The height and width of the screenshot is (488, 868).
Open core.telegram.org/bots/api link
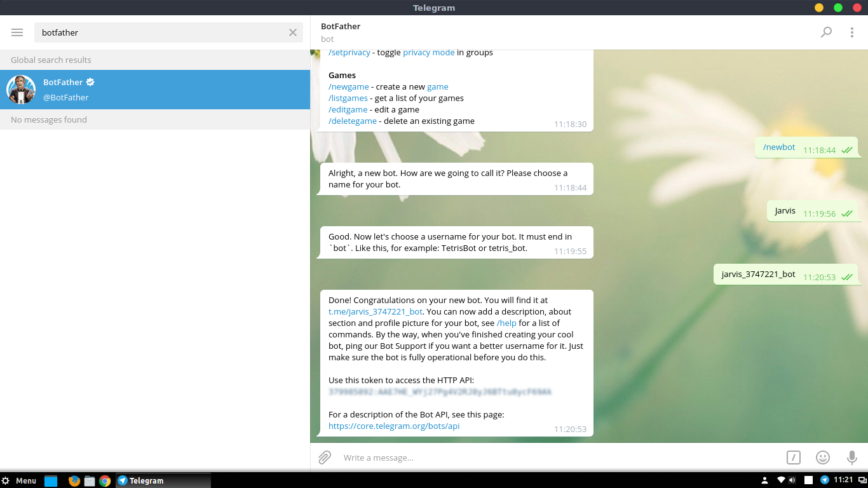tap(394, 426)
